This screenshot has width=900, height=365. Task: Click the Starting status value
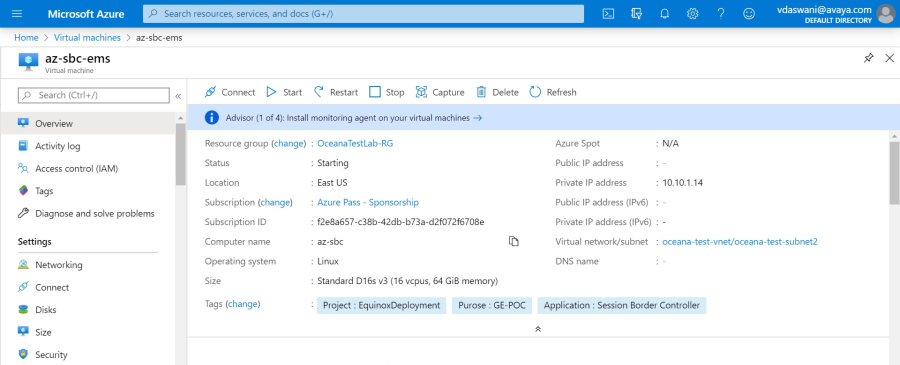333,163
